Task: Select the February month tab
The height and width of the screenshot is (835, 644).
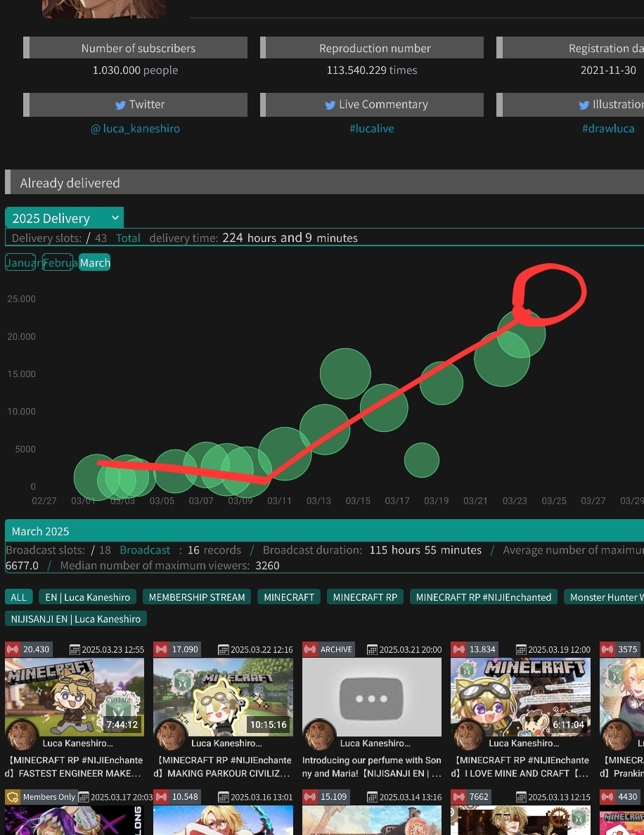Action: click(58, 262)
